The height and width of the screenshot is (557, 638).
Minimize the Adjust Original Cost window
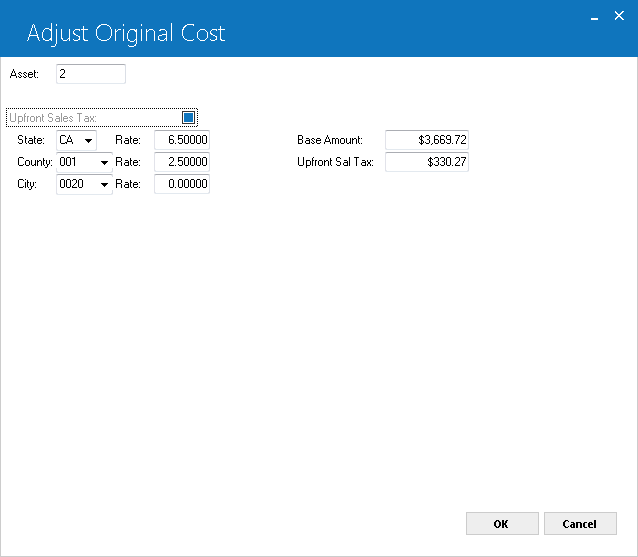[594, 18]
